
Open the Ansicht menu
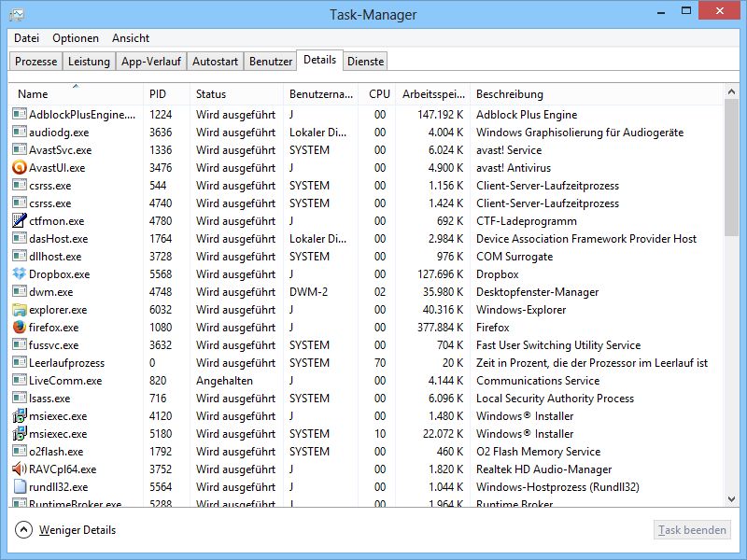coord(131,38)
